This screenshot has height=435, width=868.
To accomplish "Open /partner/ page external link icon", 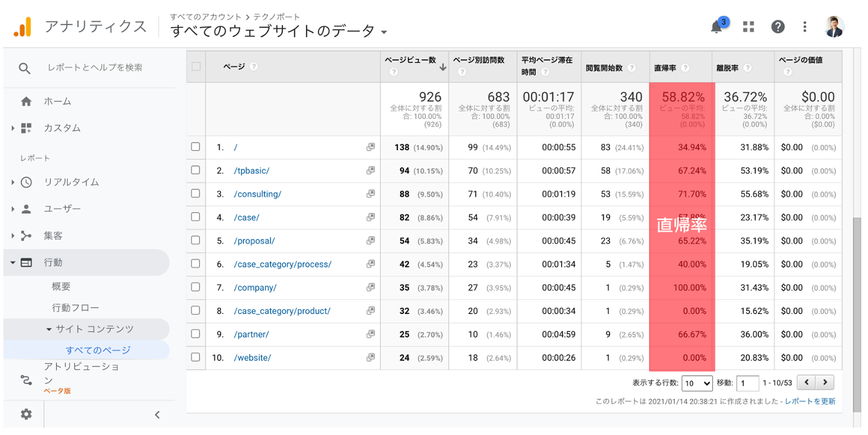I will point(370,334).
